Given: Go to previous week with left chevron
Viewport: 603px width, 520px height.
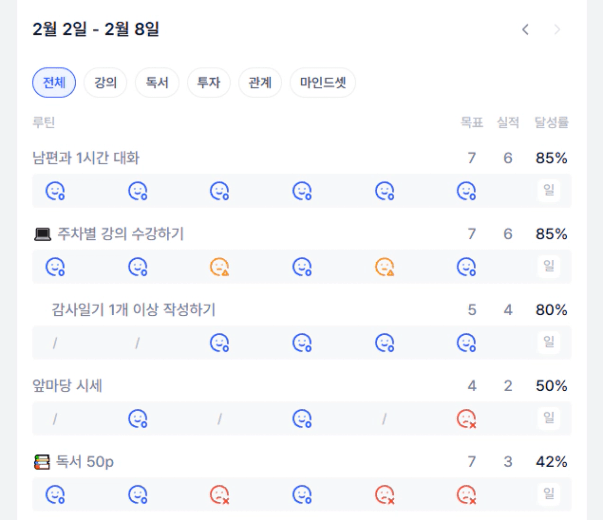Looking at the screenshot, I should click(525, 30).
